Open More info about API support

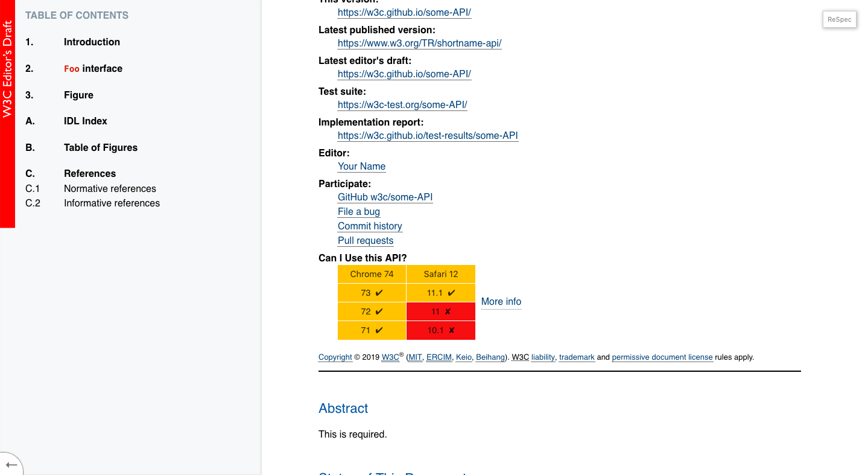tap(501, 302)
